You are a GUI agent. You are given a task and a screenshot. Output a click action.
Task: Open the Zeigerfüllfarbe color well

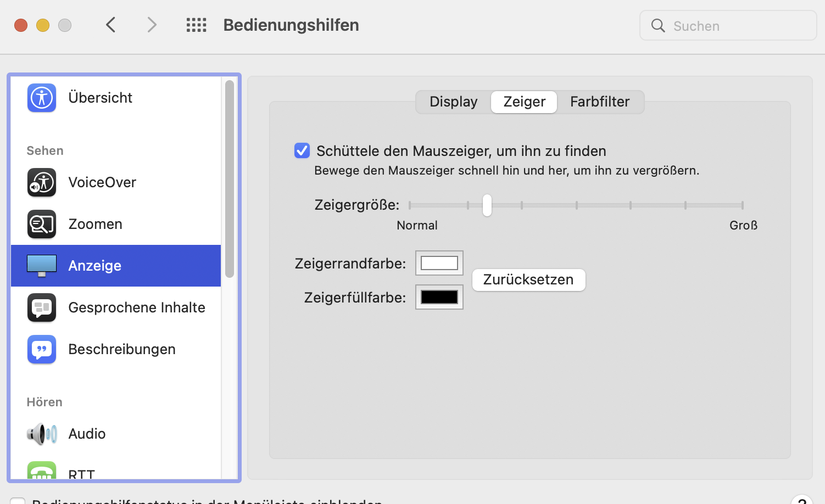pyautogui.click(x=439, y=297)
